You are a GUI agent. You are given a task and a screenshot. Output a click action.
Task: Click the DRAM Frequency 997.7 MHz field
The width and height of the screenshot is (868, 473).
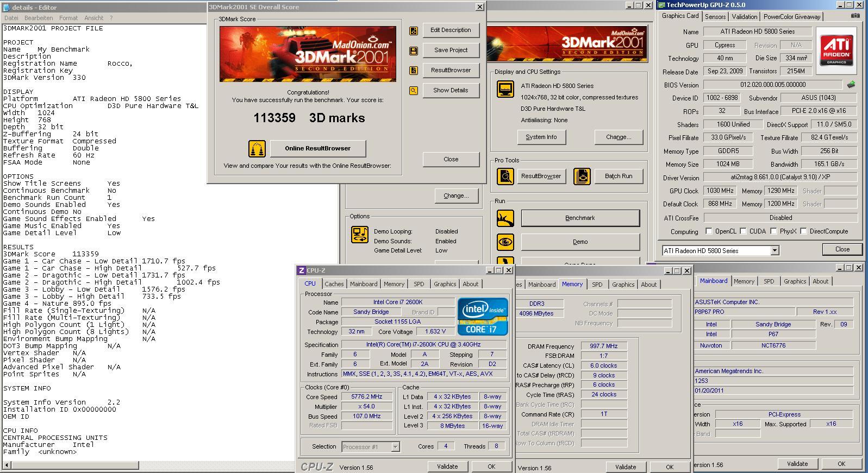pyautogui.click(x=603, y=346)
